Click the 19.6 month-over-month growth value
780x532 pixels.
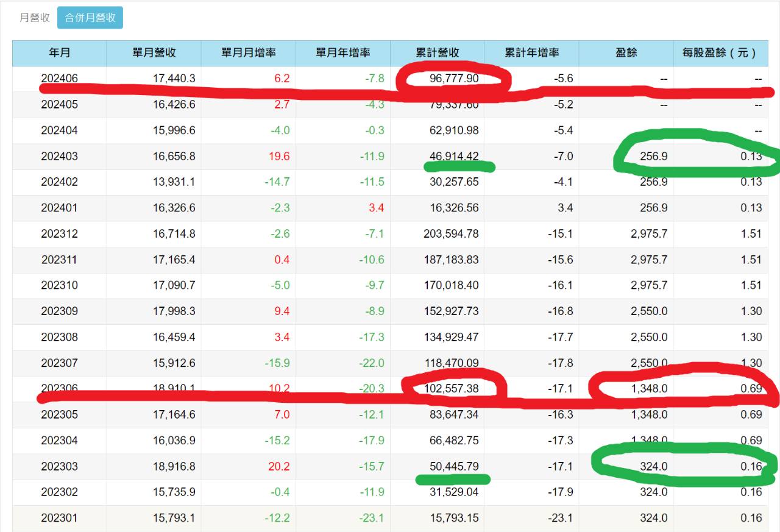(x=280, y=156)
